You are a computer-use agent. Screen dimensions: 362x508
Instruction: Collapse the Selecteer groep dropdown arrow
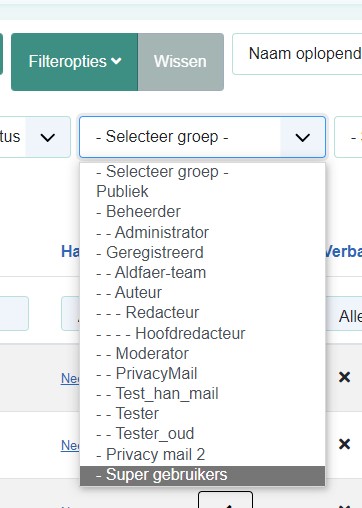(x=302, y=137)
